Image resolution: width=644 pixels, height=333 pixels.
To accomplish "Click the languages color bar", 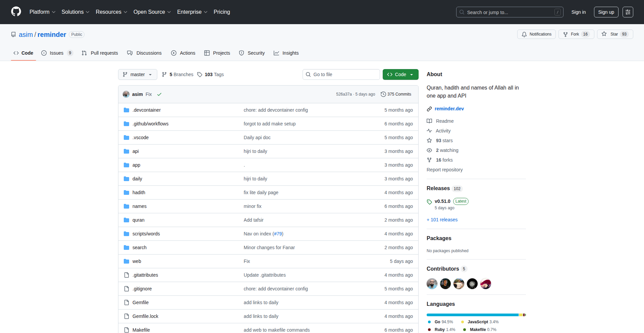I will pos(476,315).
